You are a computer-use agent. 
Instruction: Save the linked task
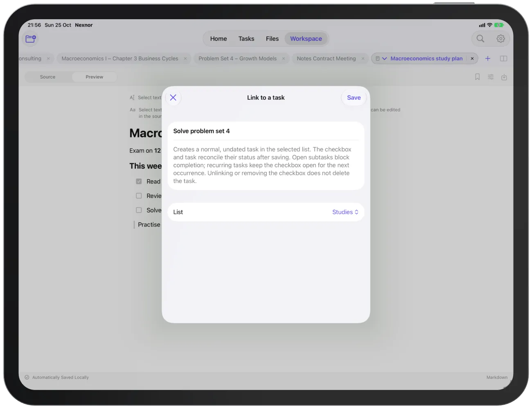[x=354, y=98]
